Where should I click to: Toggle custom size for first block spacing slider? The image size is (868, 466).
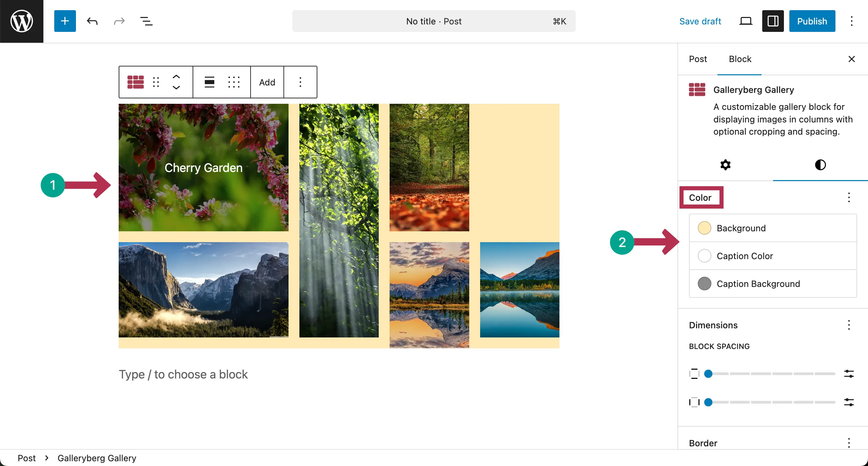849,374
